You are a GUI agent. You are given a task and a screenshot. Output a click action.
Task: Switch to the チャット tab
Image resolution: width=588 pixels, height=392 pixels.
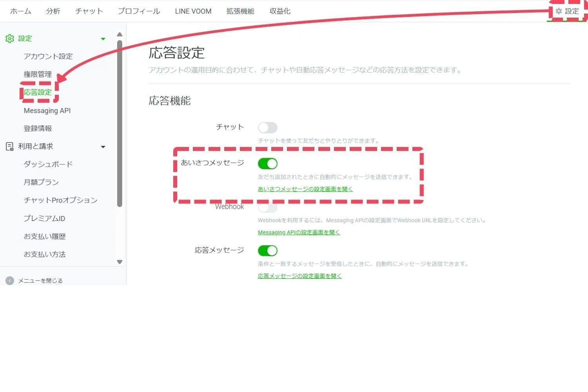click(89, 11)
